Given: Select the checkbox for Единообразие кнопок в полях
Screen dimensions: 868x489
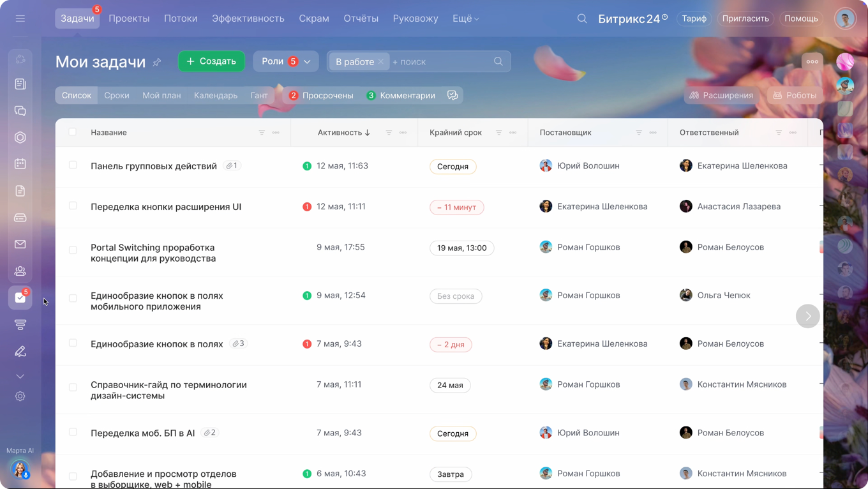Looking at the screenshot, I should coord(73,343).
